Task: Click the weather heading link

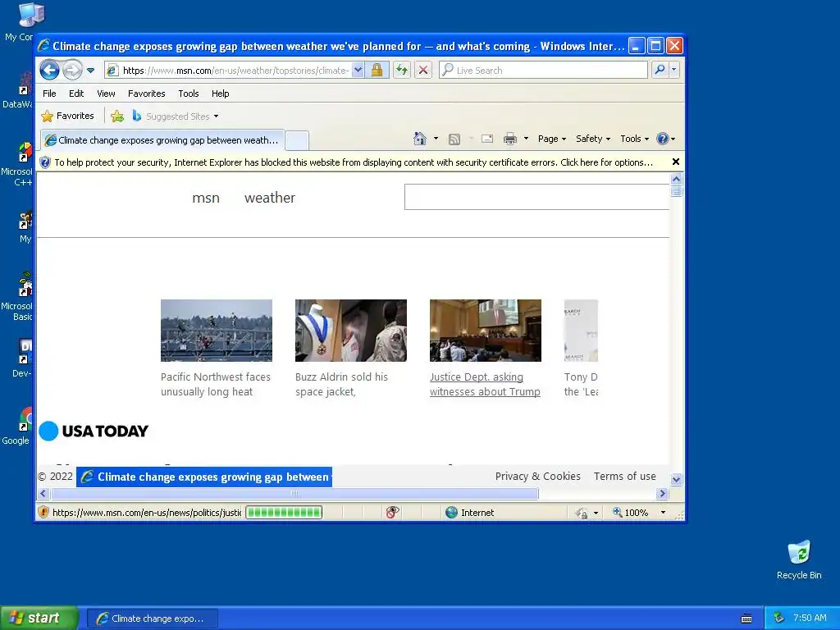Action: click(269, 198)
